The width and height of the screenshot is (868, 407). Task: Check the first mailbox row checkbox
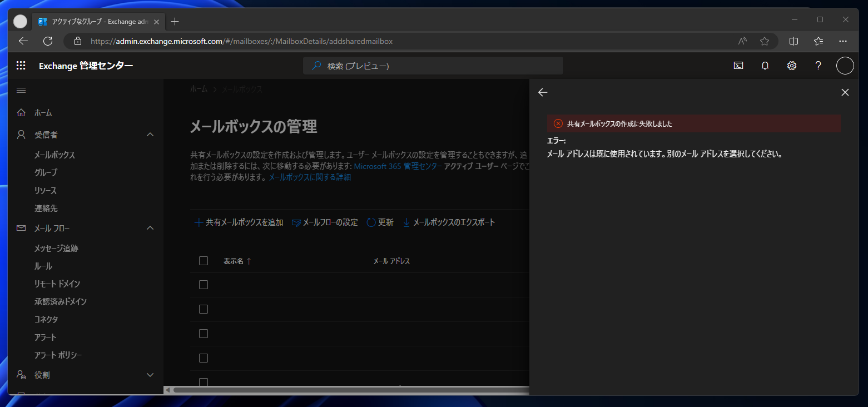click(203, 284)
